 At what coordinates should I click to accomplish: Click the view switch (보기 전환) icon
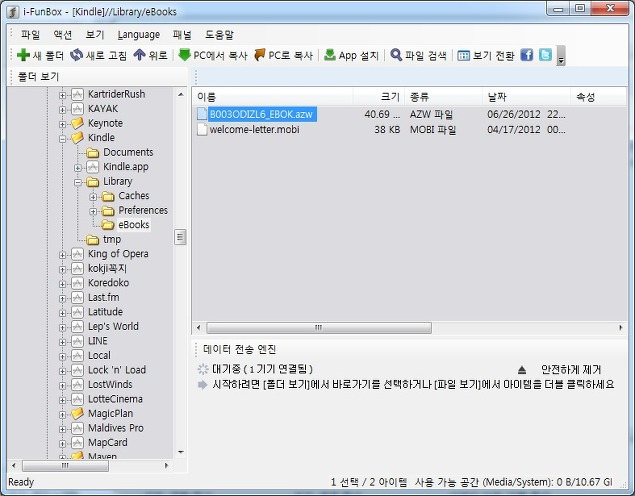tap(463, 55)
